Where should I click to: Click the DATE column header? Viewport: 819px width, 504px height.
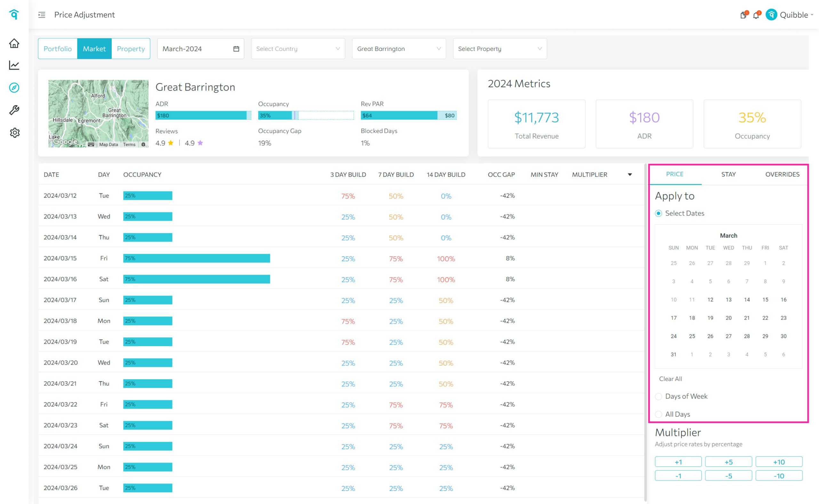[52, 175]
